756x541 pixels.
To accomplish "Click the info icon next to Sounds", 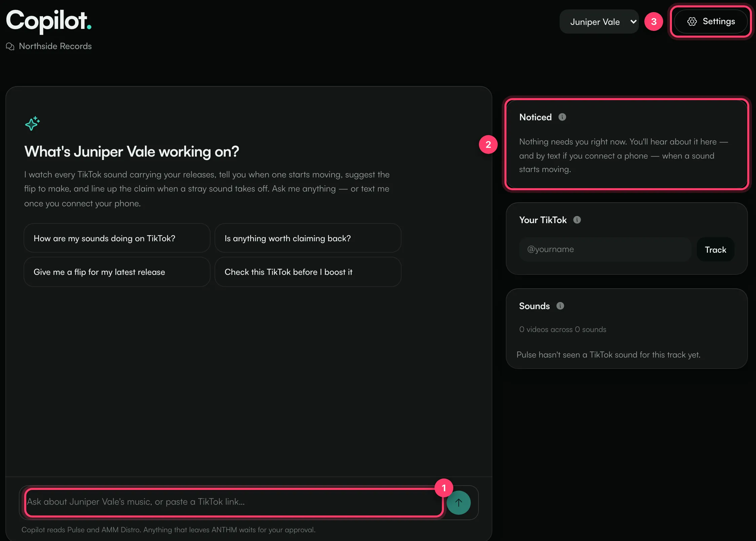I will click(x=560, y=306).
